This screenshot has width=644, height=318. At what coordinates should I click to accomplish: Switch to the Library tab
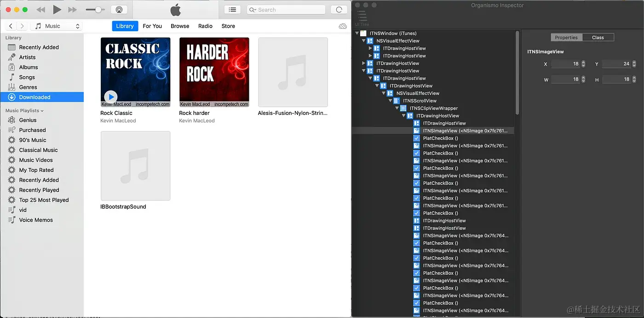pyautogui.click(x=125, y=26)
